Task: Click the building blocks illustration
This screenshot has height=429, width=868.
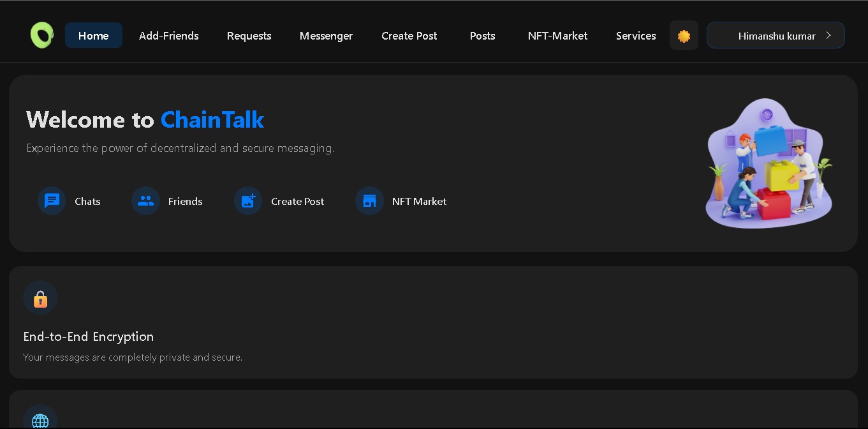Action: (x=769, y=163)
